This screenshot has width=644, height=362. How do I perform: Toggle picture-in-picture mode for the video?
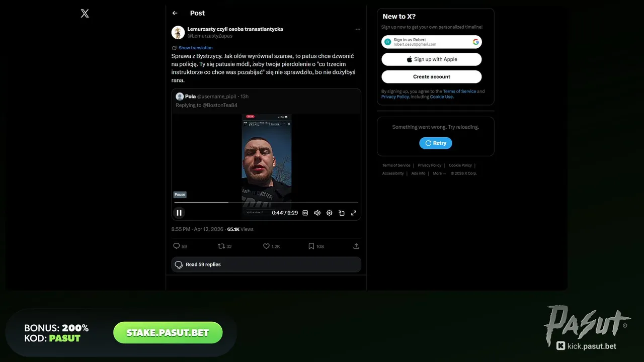point(342,213)
